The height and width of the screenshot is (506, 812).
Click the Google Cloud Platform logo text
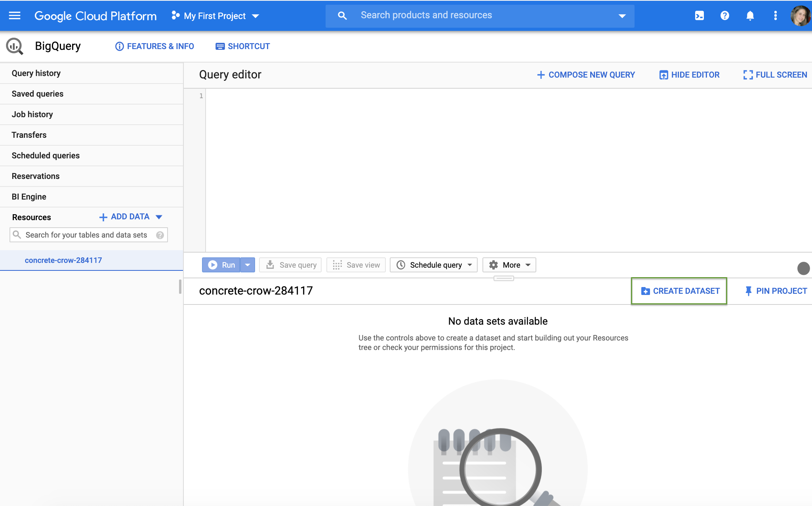click(x=95, y=16)
